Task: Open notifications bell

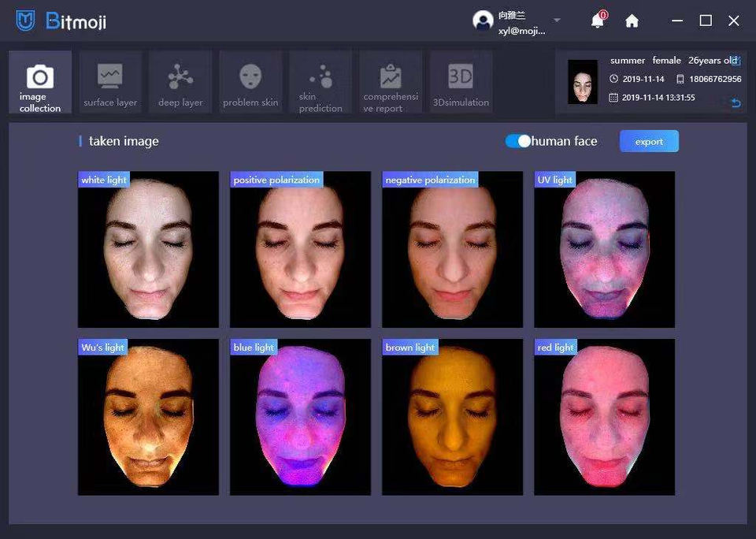Action: click(598, 21)
